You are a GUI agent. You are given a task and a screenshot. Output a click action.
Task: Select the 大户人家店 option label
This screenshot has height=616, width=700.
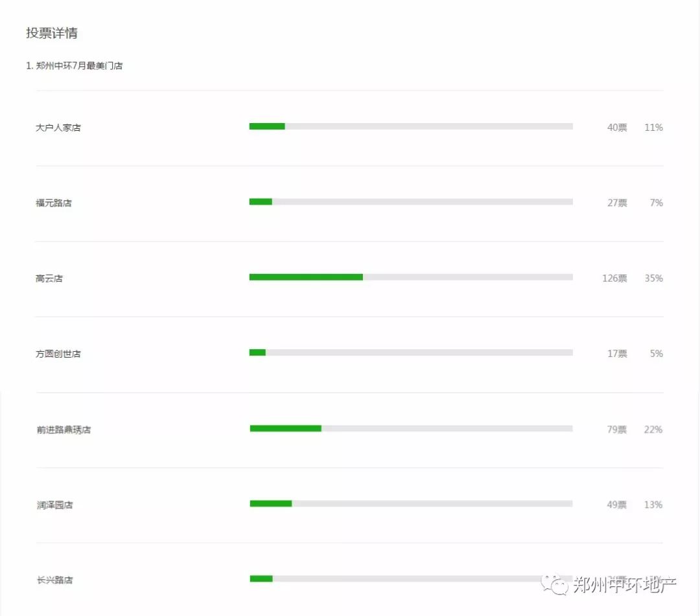coord(58,128)
